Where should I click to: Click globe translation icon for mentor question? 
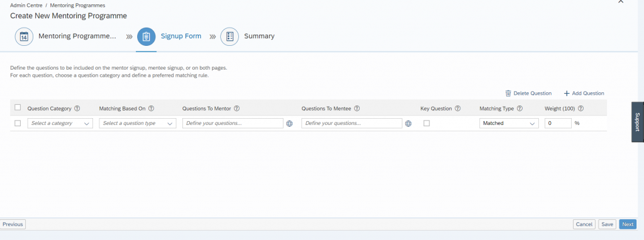click(x=289, y=124)
